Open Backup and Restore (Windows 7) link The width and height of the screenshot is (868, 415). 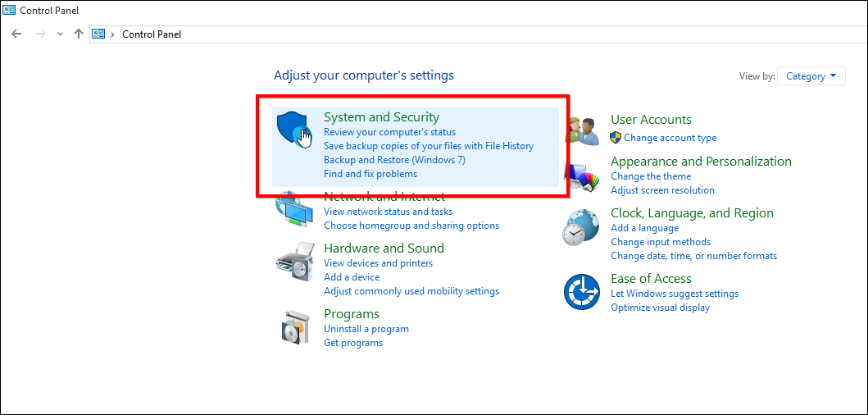395,160
